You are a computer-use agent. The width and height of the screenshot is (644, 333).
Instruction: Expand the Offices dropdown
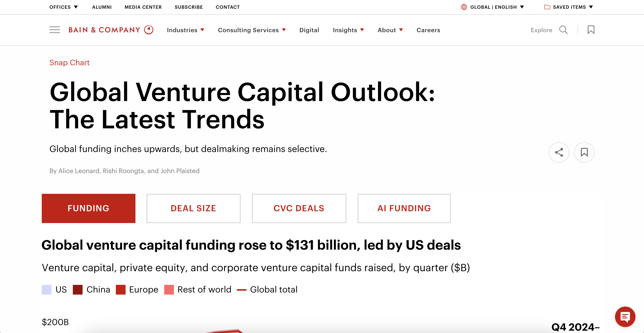[63, 7]
